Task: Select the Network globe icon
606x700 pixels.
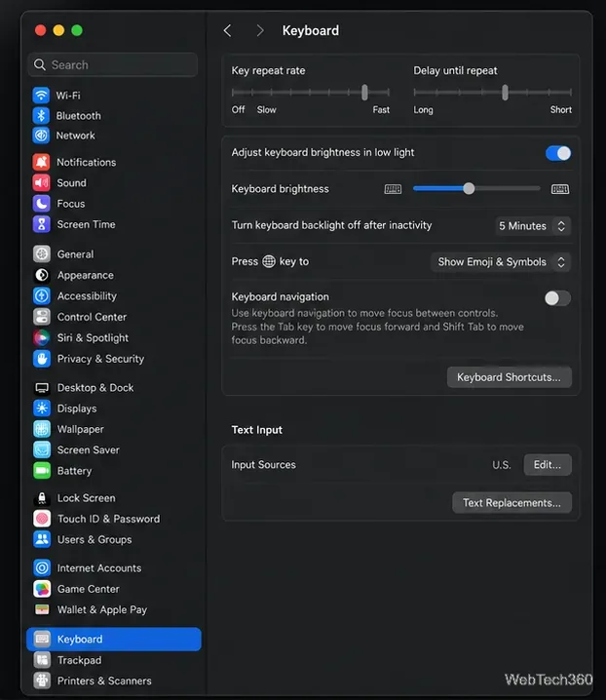Action: pos(41,136)
